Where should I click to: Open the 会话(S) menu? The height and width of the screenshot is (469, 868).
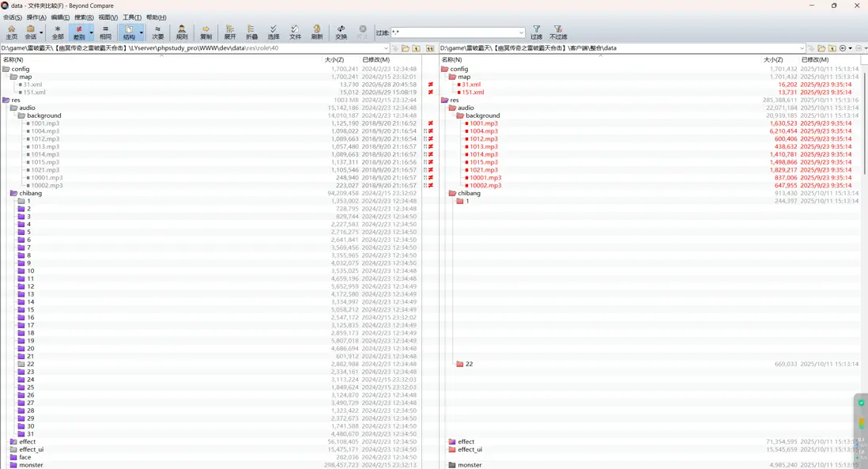[x=12, y=17]
